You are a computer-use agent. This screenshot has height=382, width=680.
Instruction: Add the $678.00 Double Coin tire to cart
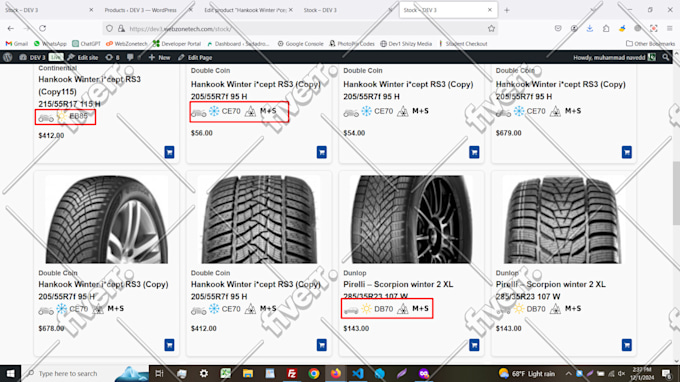[x=169, y=345]
